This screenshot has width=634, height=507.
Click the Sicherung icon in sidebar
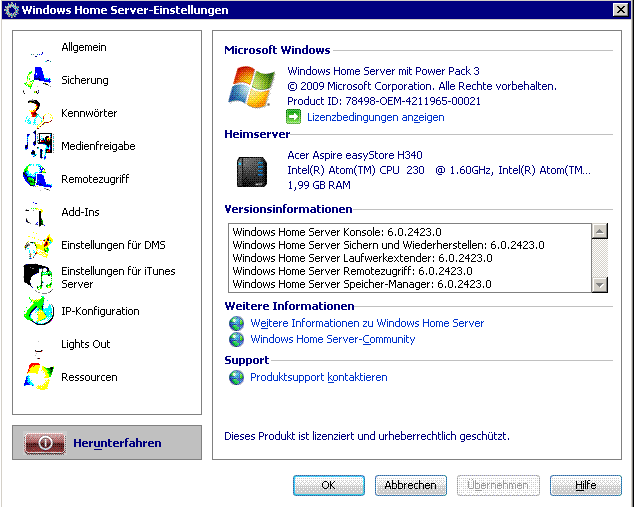[x=37, y=80]
